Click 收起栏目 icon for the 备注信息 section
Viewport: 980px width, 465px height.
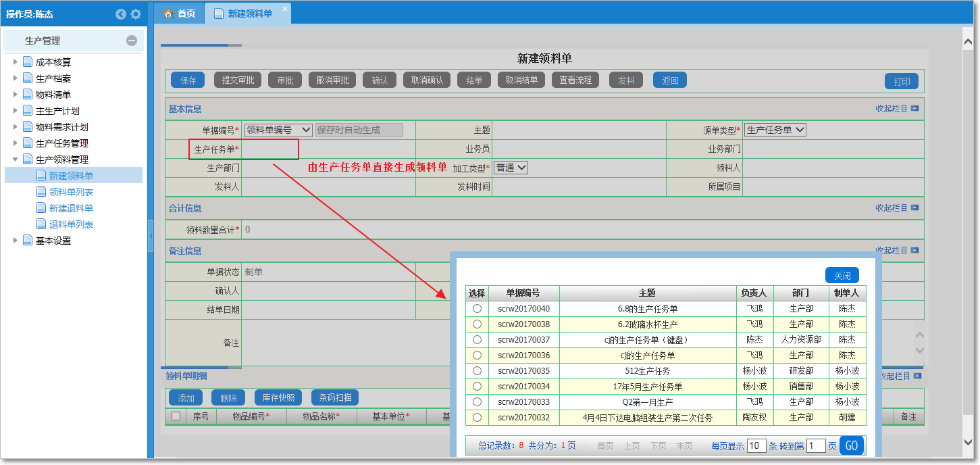click(916, 251)
